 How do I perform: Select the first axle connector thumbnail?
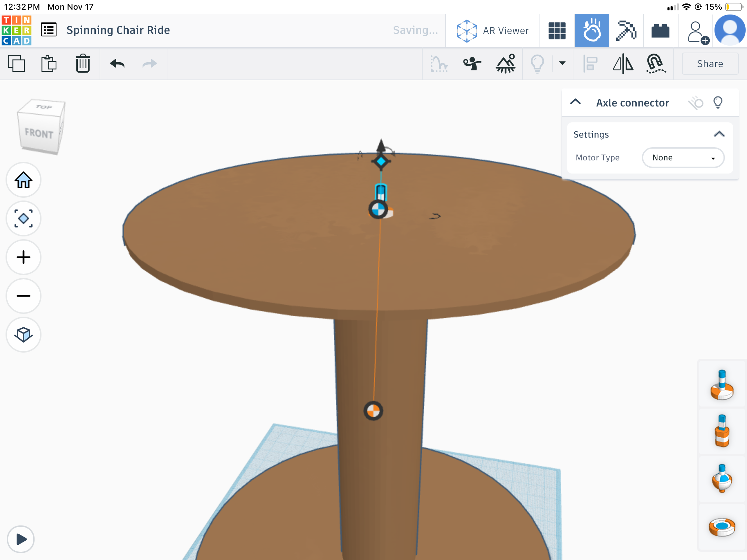pos(722,384)
